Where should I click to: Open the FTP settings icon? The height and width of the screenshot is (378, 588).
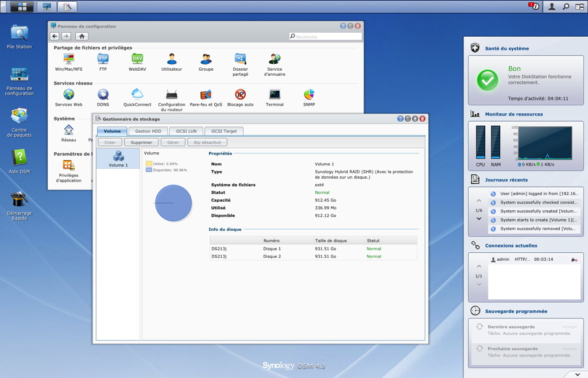pyautogui.click(x=103, y=62)
